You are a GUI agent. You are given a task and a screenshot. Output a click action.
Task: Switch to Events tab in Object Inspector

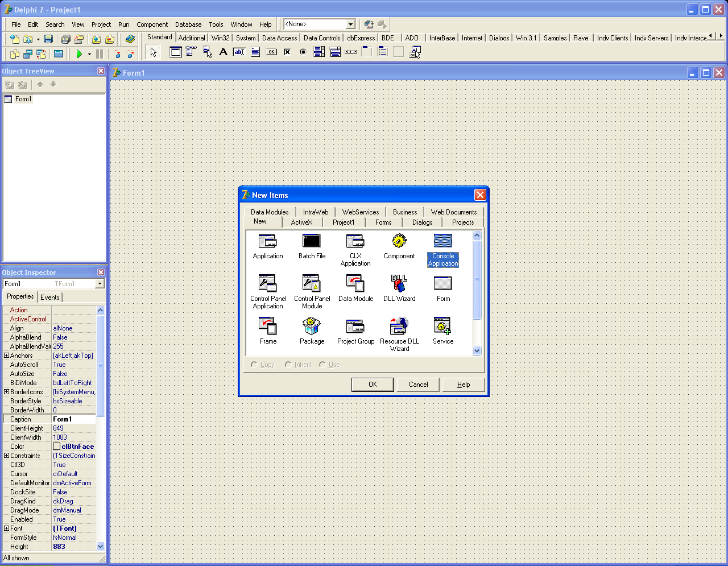(50, 298)
